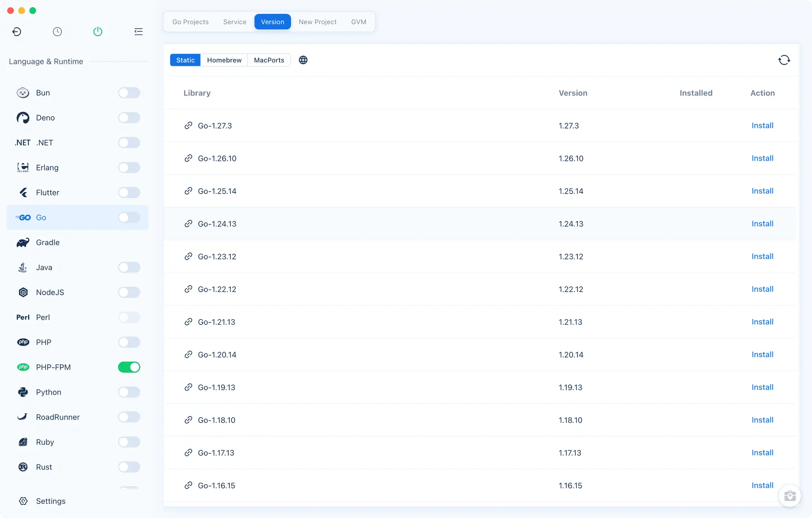812x518 pixels.
Task: Select Java in the sidebar
Action: click(77, 267)
